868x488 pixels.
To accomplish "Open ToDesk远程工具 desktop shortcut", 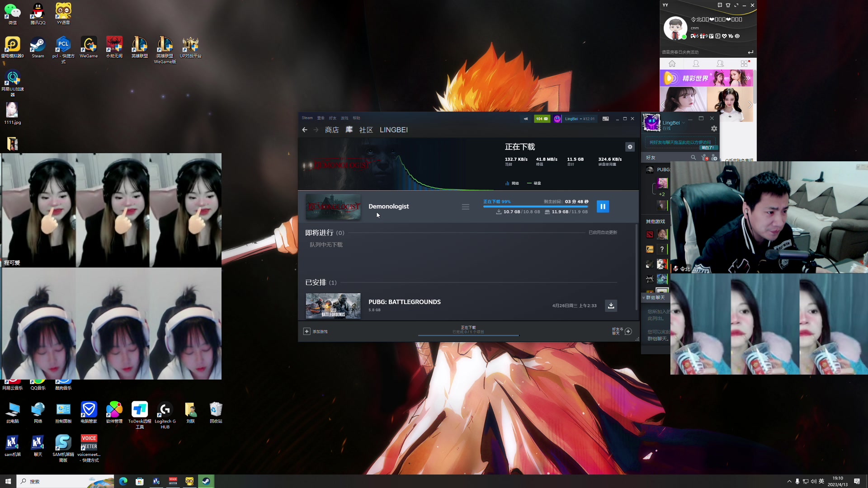I will coord(140,415).
